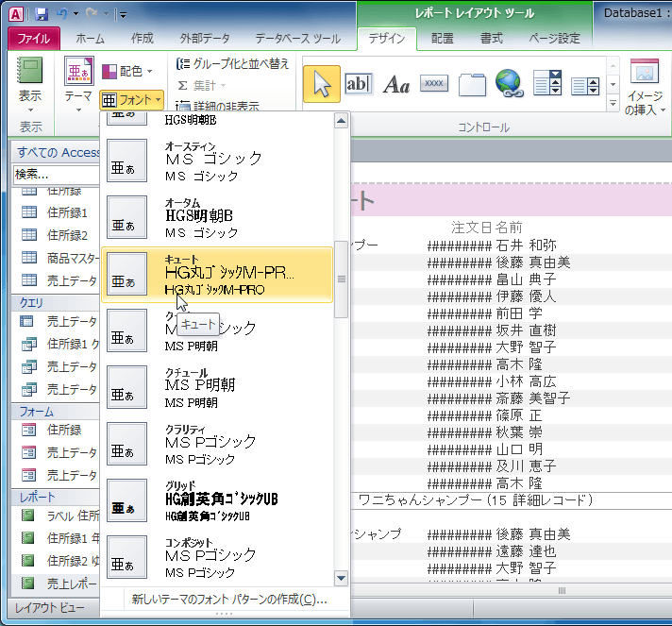Select the xxxx button control
Image resolution: width=672 pixels, height=626 pixels.
(x=434, y=83)
